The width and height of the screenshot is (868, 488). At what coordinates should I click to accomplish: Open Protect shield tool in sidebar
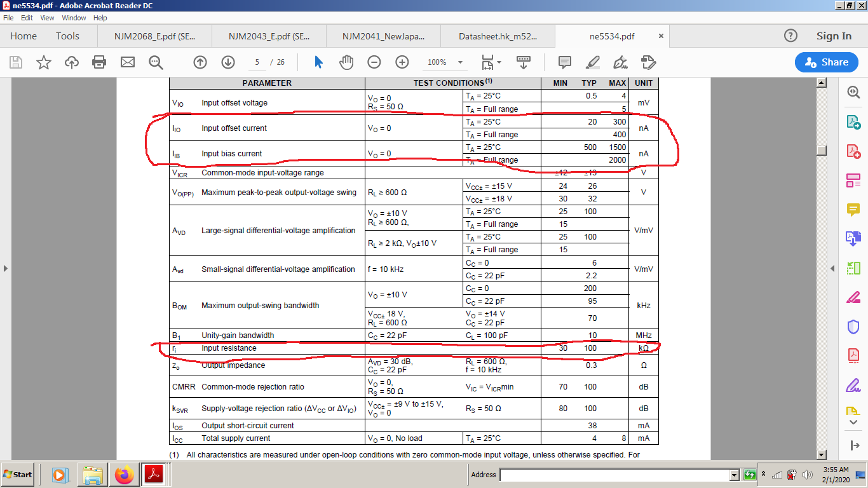(x=853, y=327)
